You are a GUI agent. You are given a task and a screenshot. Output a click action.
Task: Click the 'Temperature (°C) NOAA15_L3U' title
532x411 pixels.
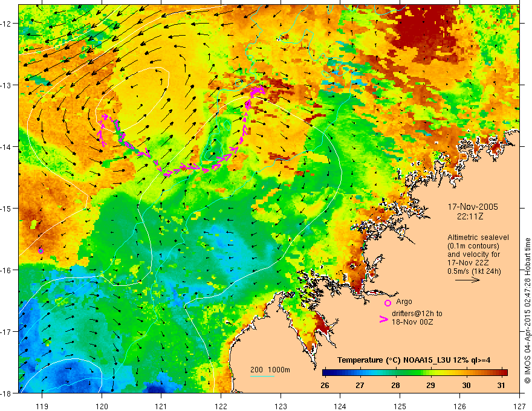[x=395, y=360]
